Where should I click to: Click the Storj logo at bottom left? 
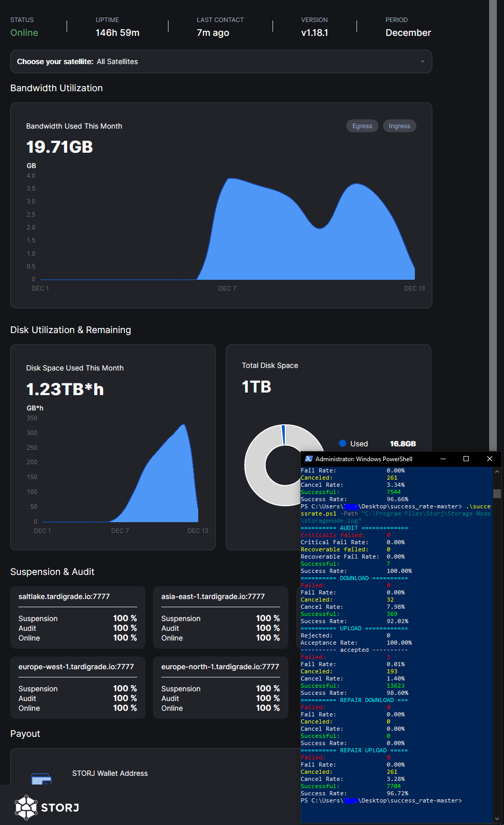pyautogui.click(x=47, y=808)
